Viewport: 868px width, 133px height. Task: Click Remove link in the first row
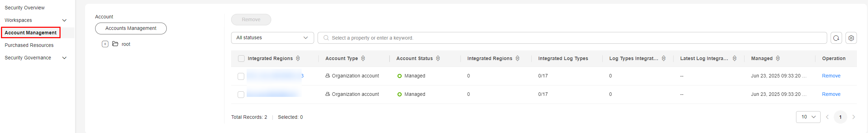(x=831, y=76)
